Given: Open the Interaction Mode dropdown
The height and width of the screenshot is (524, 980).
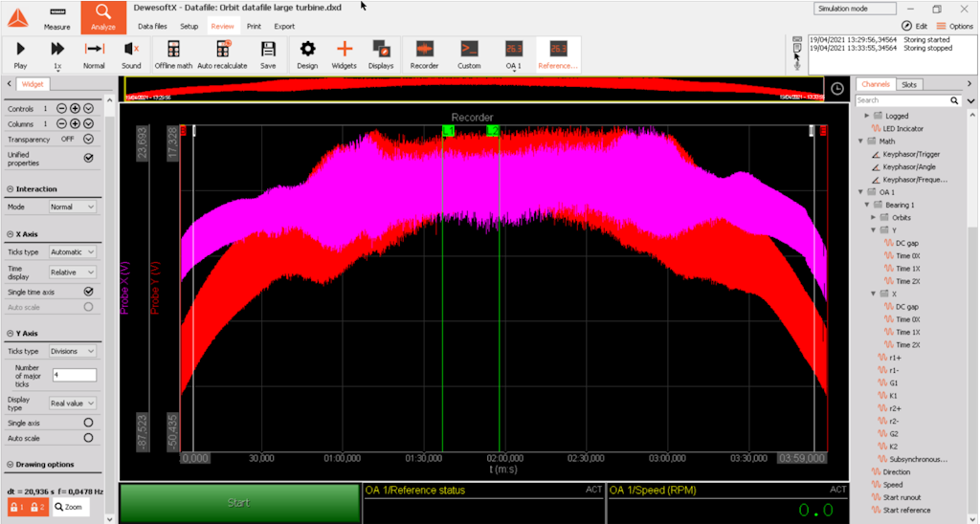Looking at the screenshot, I should 73,207.
